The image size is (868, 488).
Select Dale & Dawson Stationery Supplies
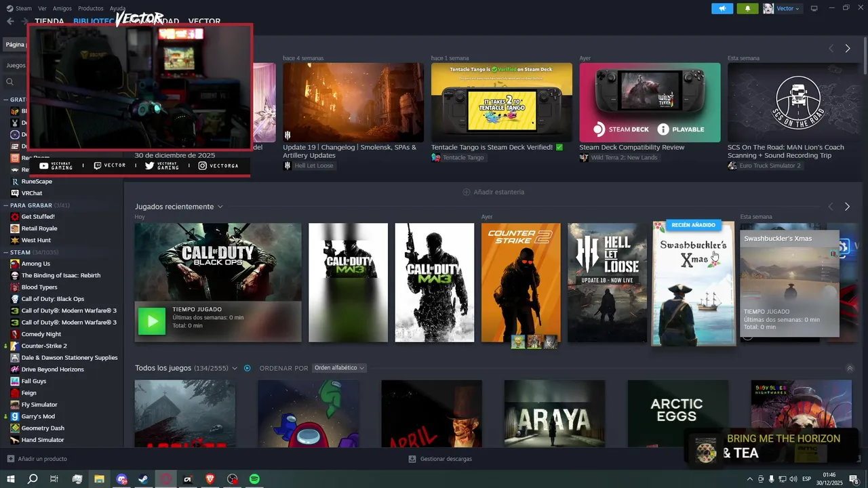coord(69,358)
